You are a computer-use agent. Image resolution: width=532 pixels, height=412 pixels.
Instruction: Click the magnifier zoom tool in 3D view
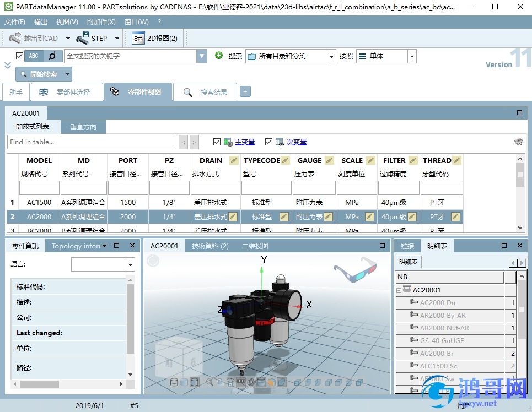point(210,382)
